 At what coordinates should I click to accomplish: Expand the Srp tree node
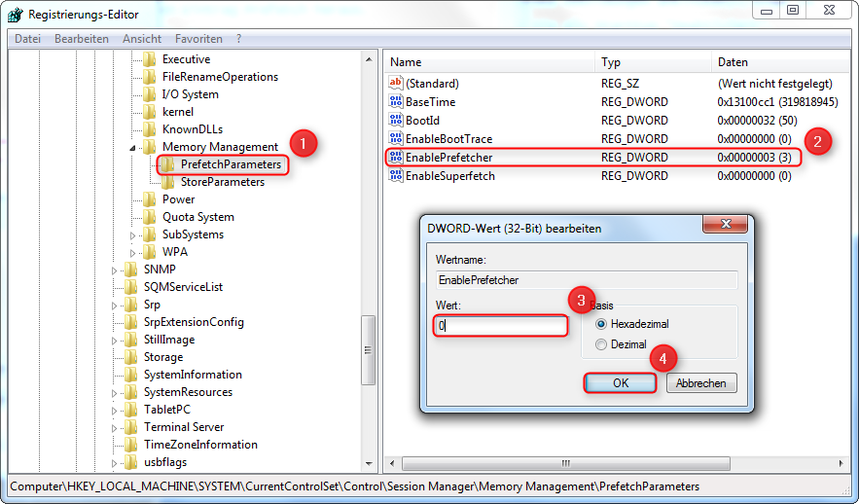114,306
